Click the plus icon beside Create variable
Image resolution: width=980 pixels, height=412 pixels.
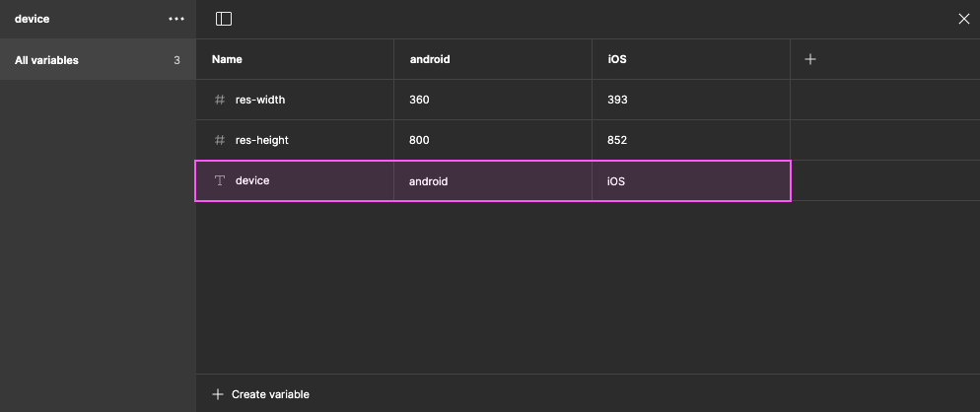point(218,394)
